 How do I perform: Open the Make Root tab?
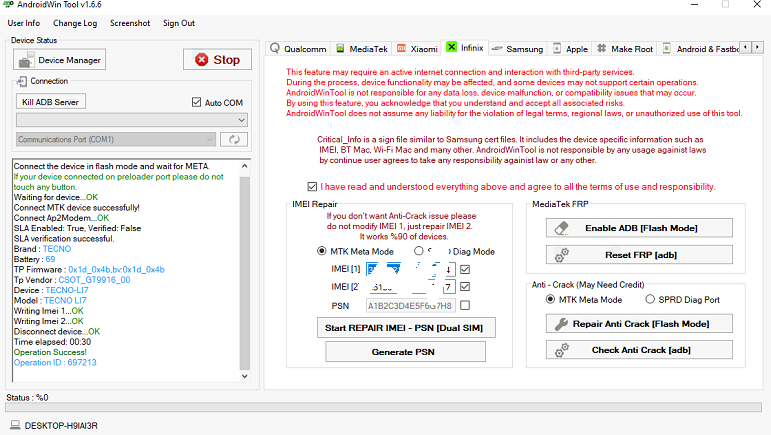point(625,48)
